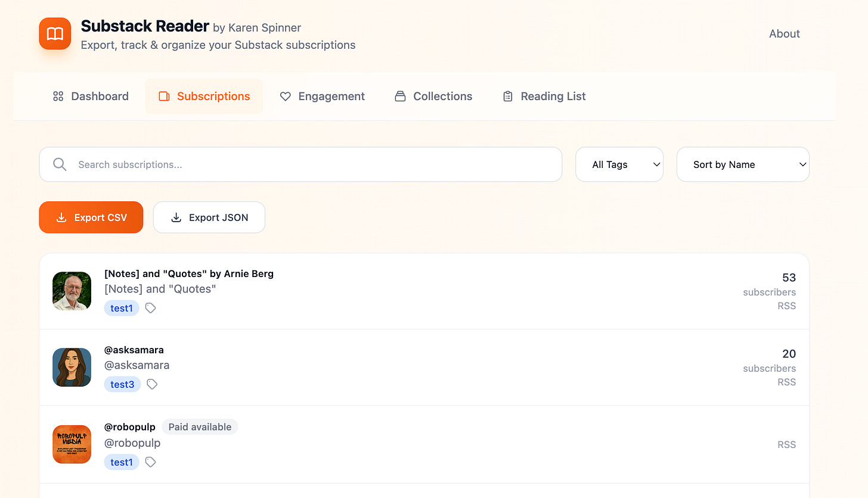868x498 pixels.
Task: Click add-tag icon on Arnie Berg row
Action: pos(151,308)
